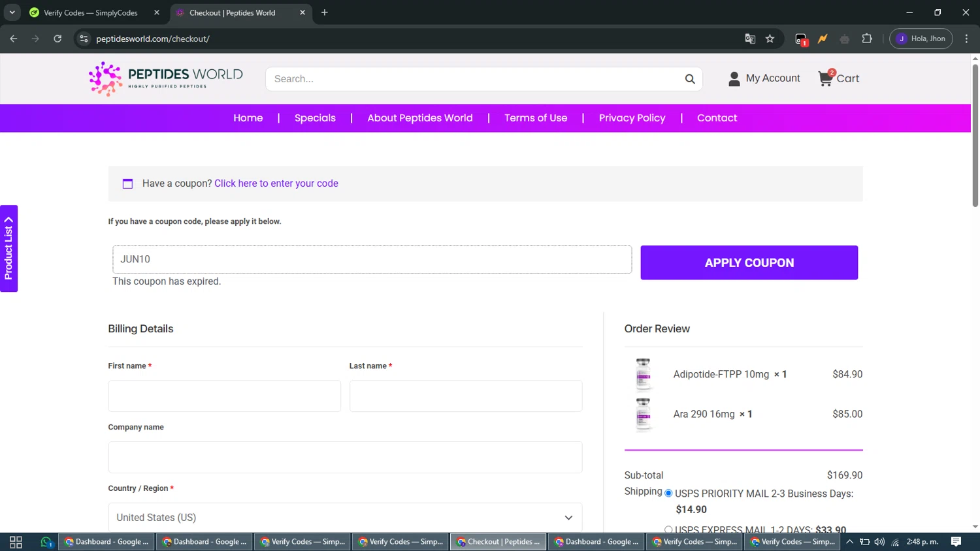Open Contact page

coord(717,118)
